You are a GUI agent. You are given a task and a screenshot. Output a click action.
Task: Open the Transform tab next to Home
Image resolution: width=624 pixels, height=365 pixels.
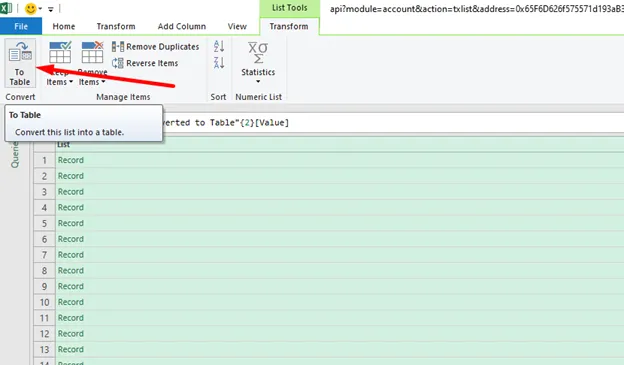pos(116,26)
